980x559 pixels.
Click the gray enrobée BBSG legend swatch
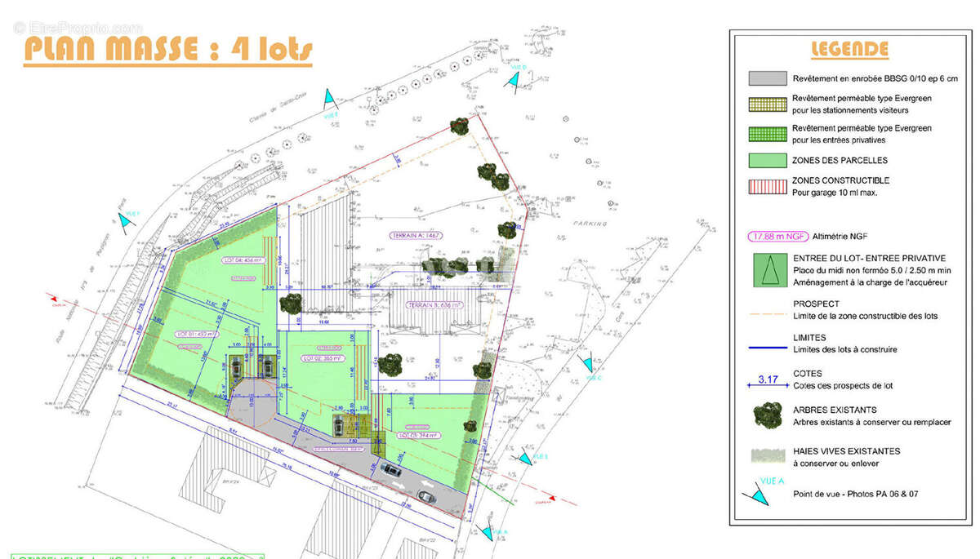point(765,78)
